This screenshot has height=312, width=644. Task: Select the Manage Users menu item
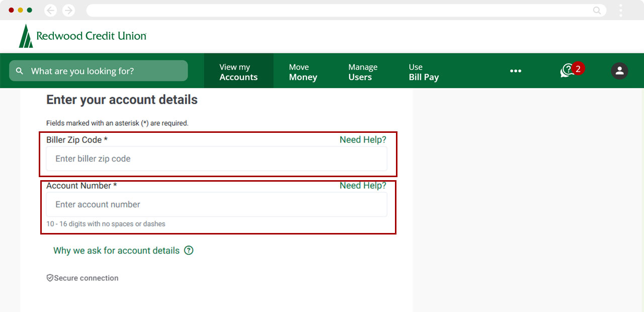pyautogui.click(x=362, y=72)
